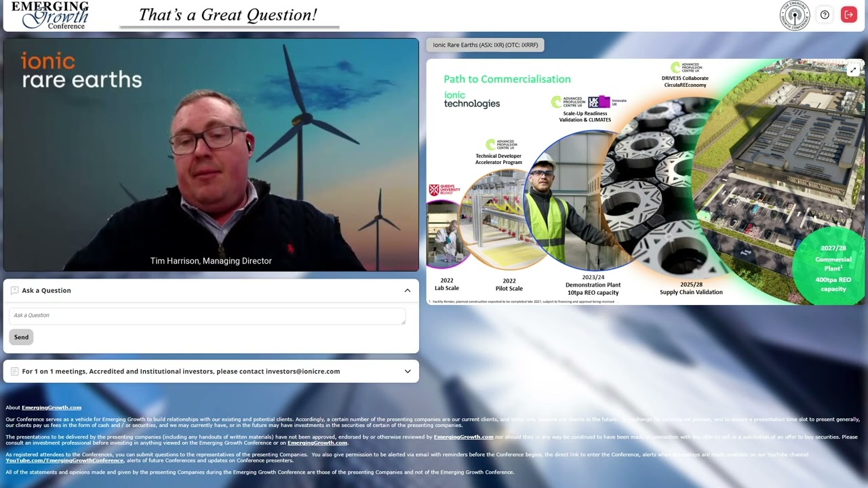Click the help question mark icon
Image resolution: width=868 pixels, height=488 pixels.
[825, 15]
